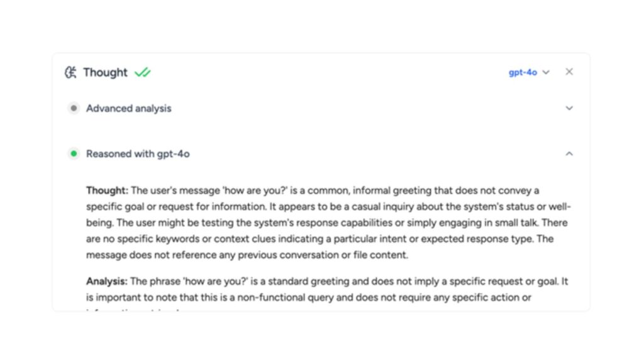Click green status dot beside Reasoned with gpt-4o
644x362 pixels.
74,153
